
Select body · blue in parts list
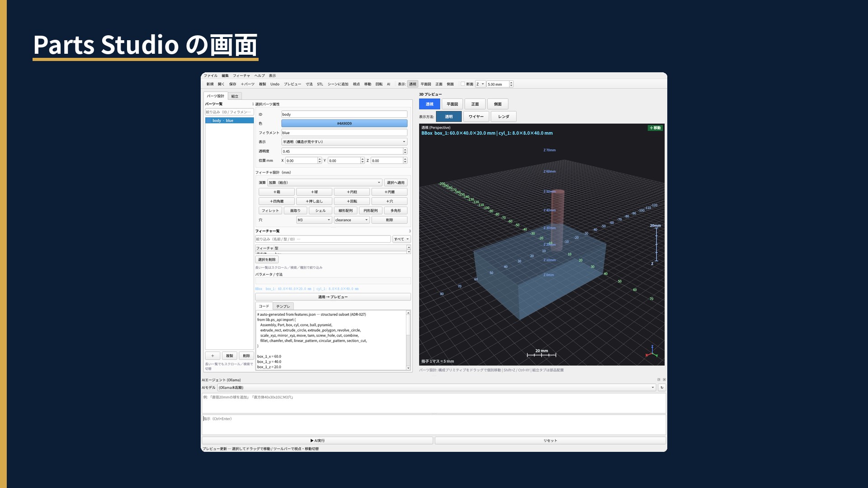(x=229, y=121)
